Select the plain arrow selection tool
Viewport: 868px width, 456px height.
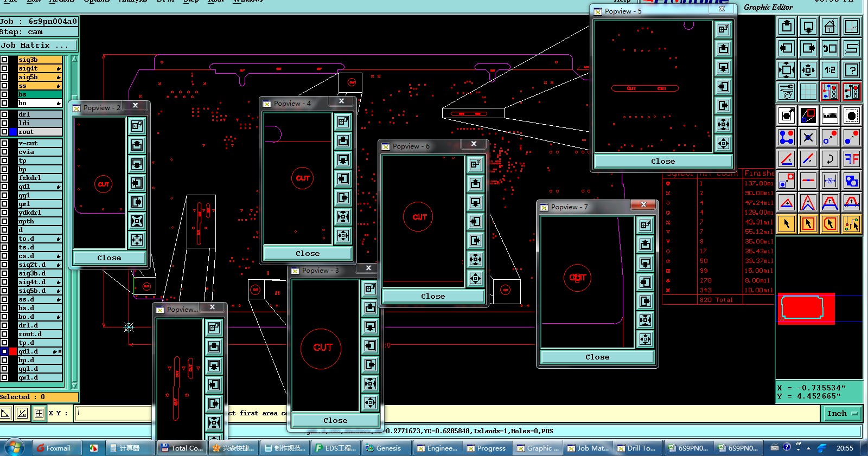(787, 224)
